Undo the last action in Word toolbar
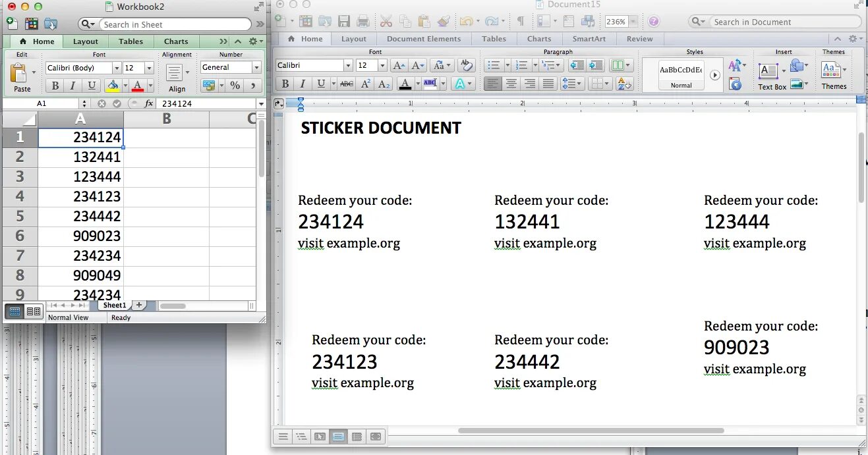Image resolution: width=868 pixels, height=455 pixels. (466, 22)
